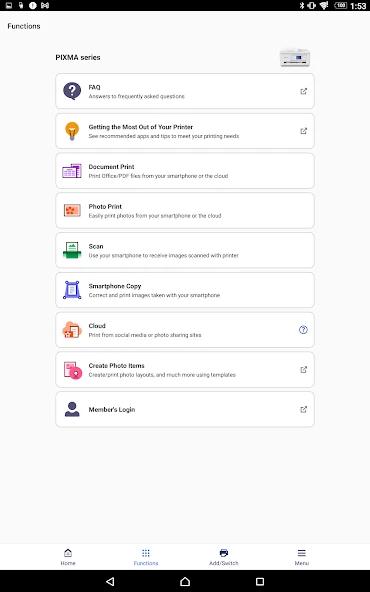Open Cloud printing option
The width and height of the screenshot is (370, 592).
click(x=185, y=330)
